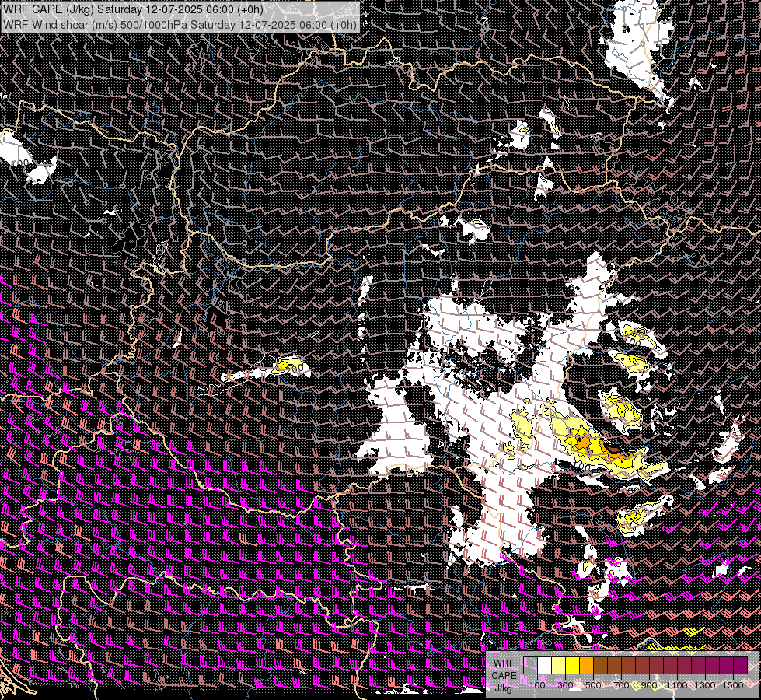
Task: Select the pale yellow swatch in the CAPE legend
Action: [559, 665]
